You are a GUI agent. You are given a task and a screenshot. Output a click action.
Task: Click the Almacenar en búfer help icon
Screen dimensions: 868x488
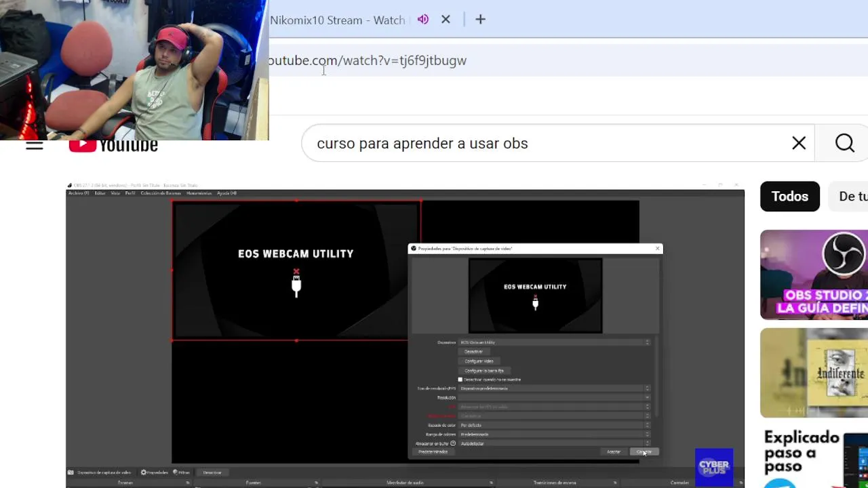point(453,443)
